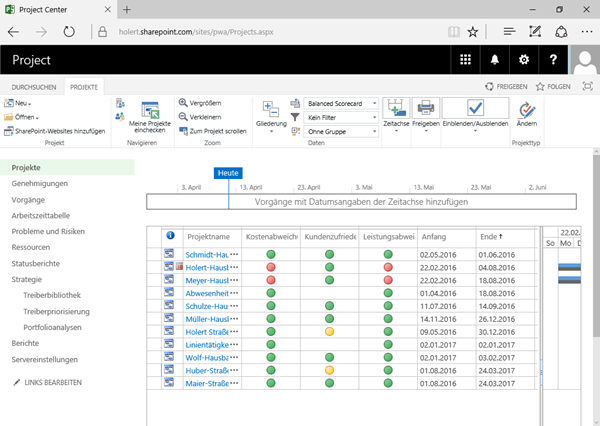Expand the Neu dropdown menu

point(29,104)
